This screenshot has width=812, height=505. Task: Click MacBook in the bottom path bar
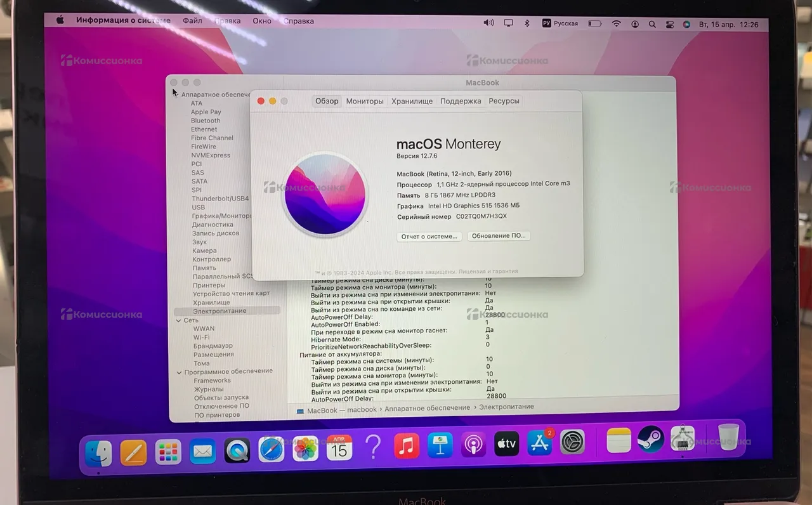pos(322,410)
